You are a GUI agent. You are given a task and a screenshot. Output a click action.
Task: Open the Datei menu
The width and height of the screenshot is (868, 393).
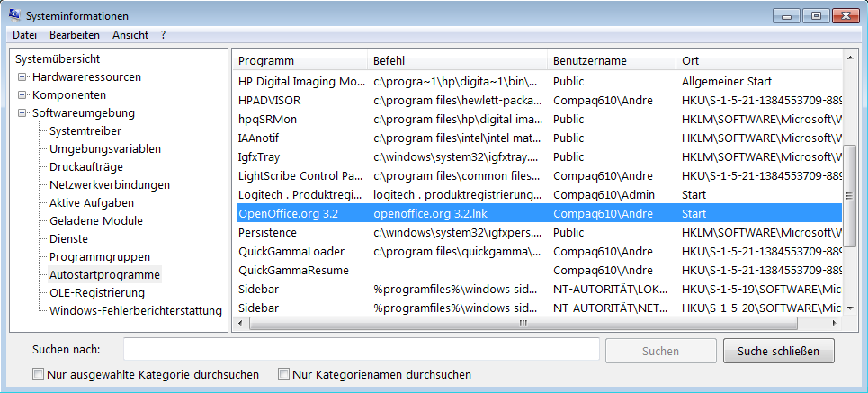(25, 35)
